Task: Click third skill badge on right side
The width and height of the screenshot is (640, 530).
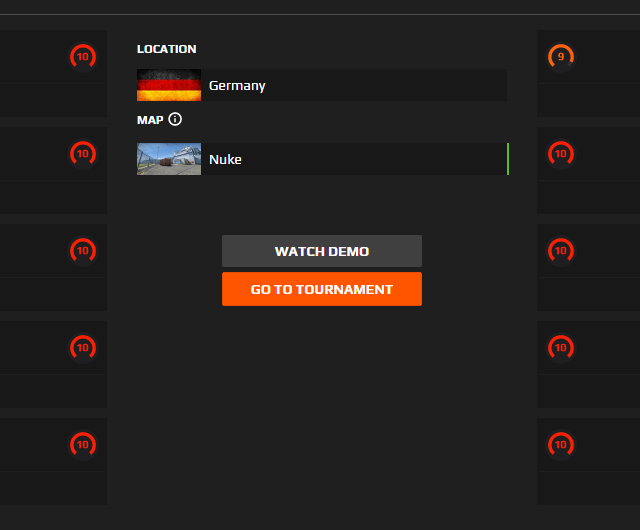Action: click(x=561, y=250)
